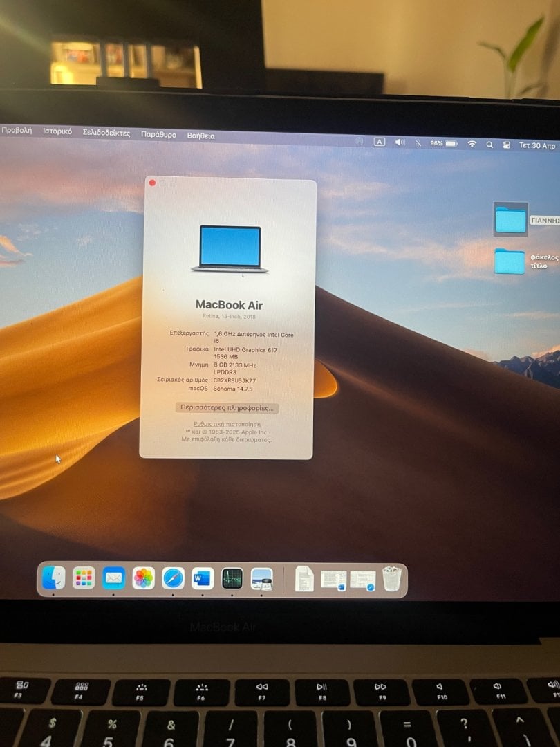
Task: Restore the minimized Word window in Dock
Action: (334, 580)
